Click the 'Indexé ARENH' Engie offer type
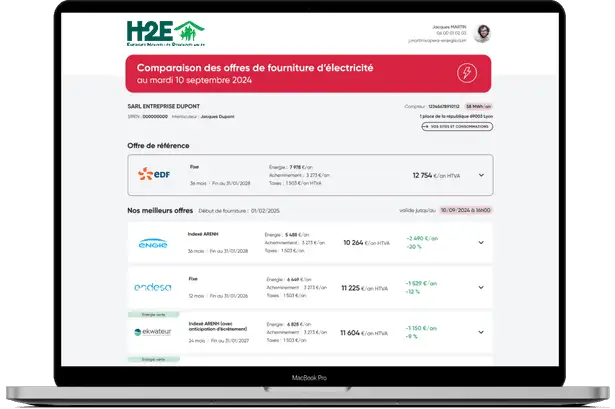The image size is (615, 409). 203,234
